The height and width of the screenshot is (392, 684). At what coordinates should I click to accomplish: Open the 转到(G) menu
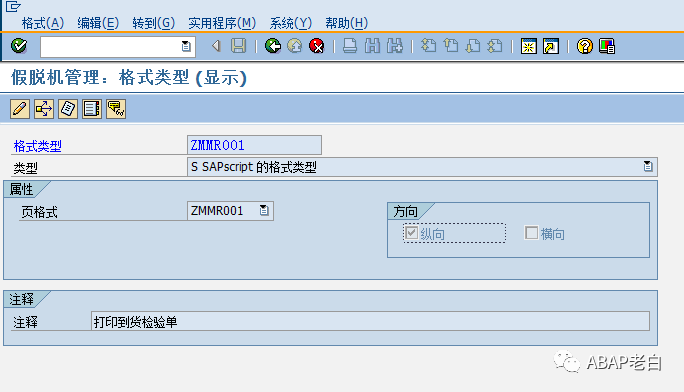(x=154, y=23)
